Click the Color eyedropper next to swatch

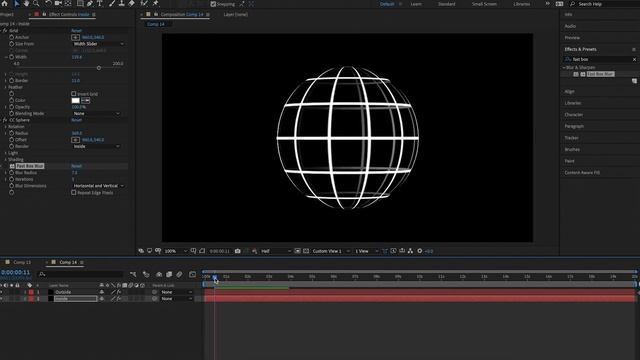pyautogui.click(x=86, y=100)
